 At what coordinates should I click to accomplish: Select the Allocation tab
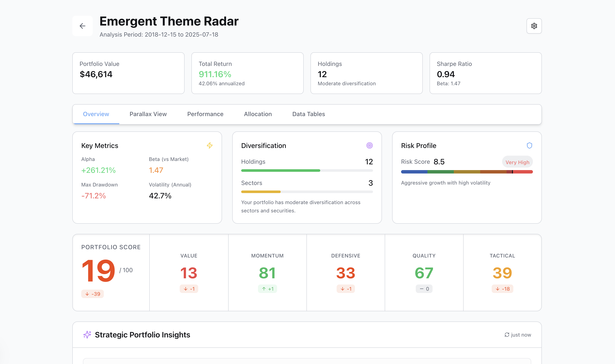pyautogui.click(x=258, y=114)
